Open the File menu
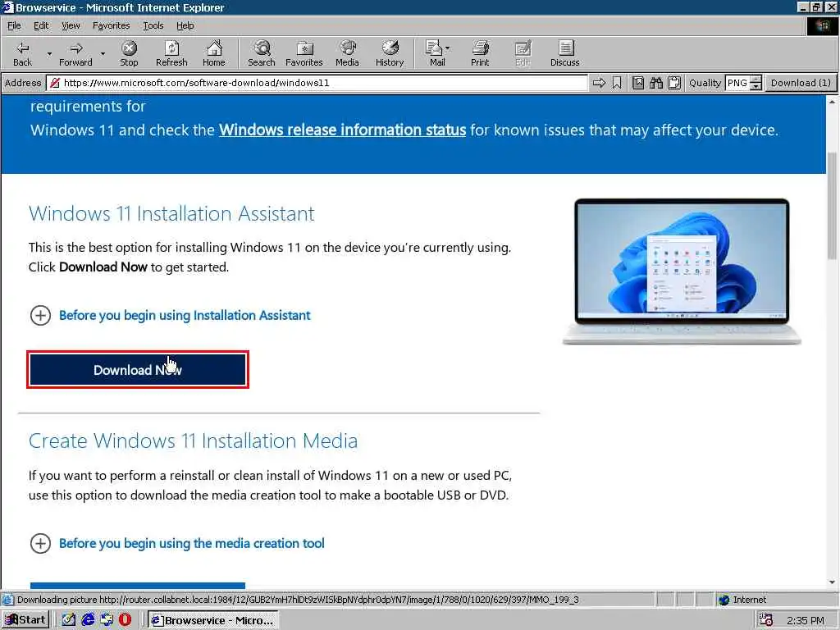 (x=14, y=25)
